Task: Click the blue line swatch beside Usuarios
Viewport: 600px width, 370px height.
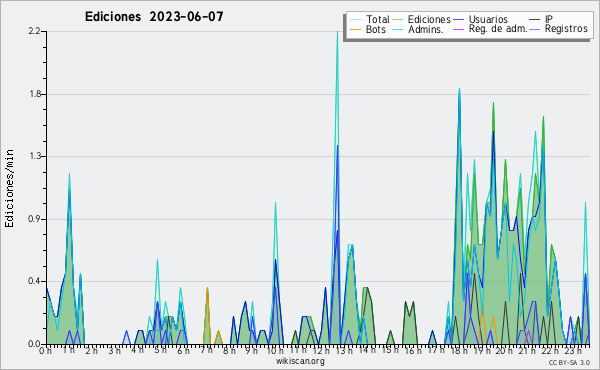Action: 459,20
